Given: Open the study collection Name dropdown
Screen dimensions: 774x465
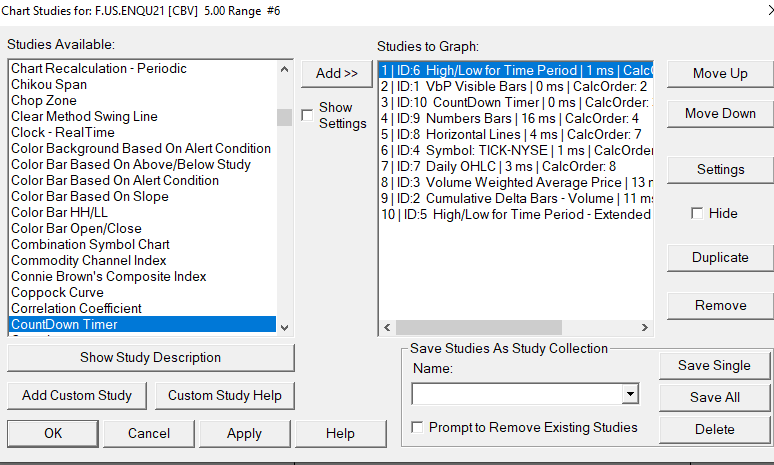Looking at the screenshot, I should 629,395.
